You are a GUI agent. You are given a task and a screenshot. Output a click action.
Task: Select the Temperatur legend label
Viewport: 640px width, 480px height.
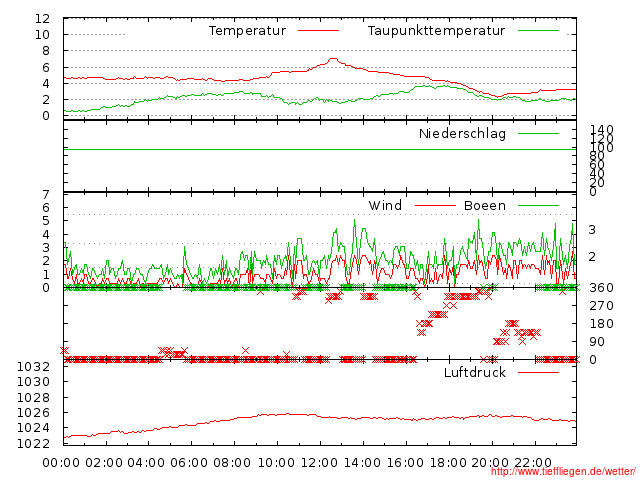247,31
